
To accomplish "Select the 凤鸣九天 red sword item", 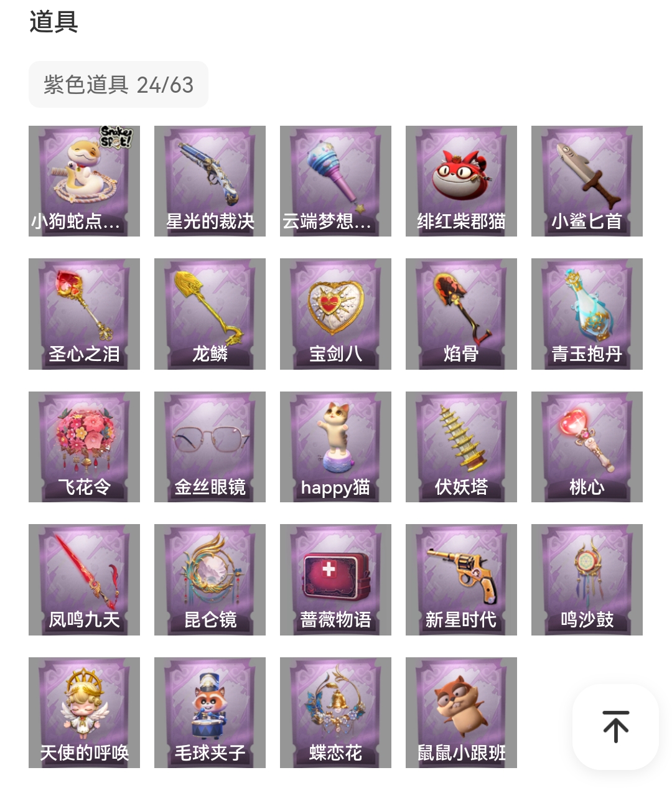I will tap(84, 579).
